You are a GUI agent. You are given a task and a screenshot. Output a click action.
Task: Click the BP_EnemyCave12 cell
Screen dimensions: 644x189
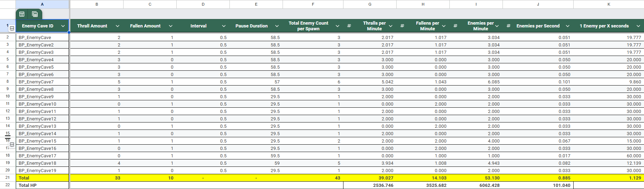[x=42, y=119]
